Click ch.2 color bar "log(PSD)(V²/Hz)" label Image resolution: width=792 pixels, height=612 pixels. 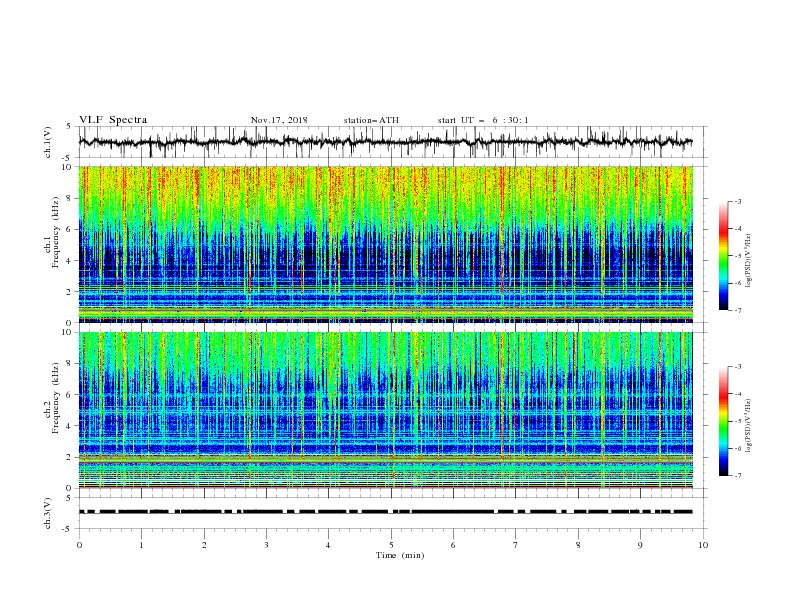(749, 426)
